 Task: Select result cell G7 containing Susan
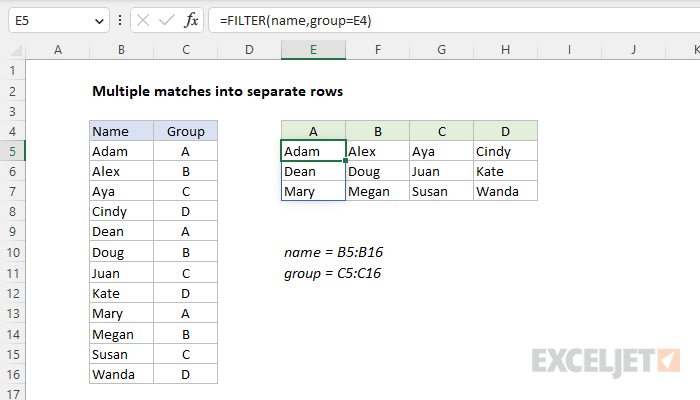[442, 192]
